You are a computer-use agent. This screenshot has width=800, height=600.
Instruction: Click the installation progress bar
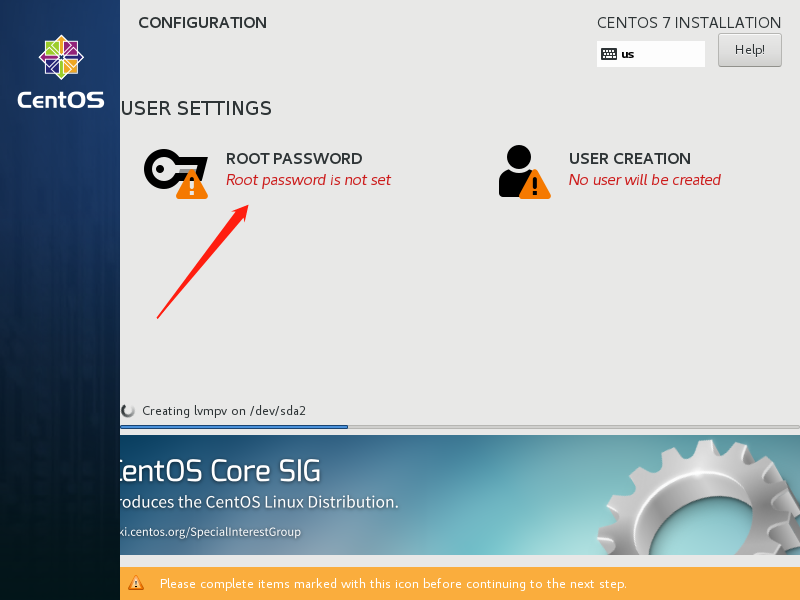tap(460, 427)
